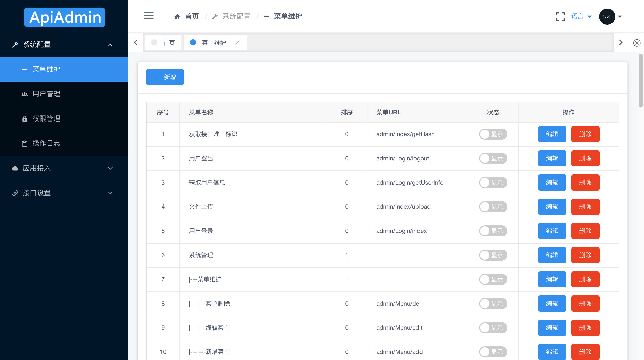Image resolution: width=644 pixels, height=360 pixels.
Task: Click 删除 for 获取用户信息
Action: 586,183
